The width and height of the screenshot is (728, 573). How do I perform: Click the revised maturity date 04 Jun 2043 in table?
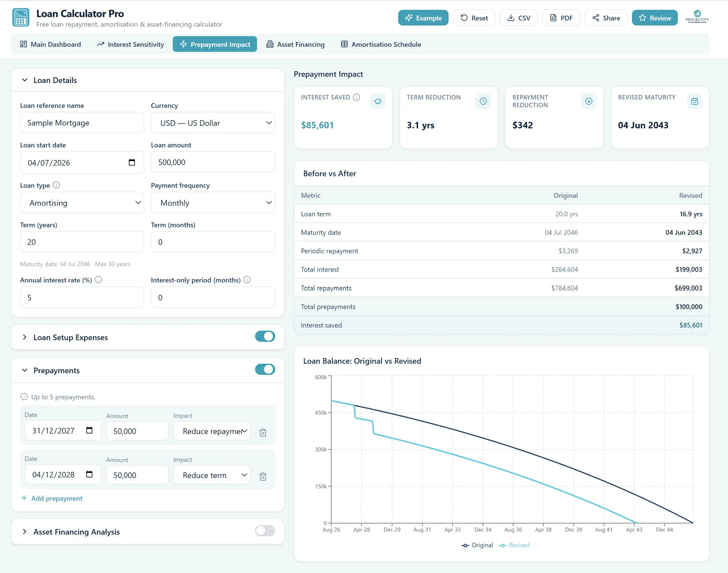tap(683, 233)
